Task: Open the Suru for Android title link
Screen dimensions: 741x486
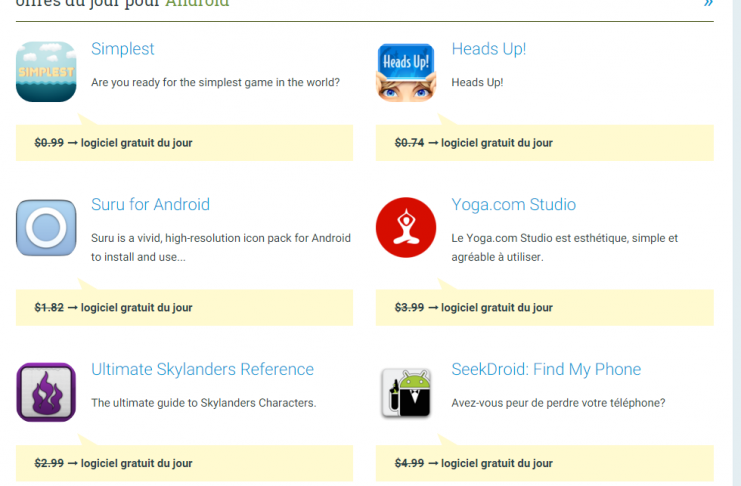Action: [150, 204]
